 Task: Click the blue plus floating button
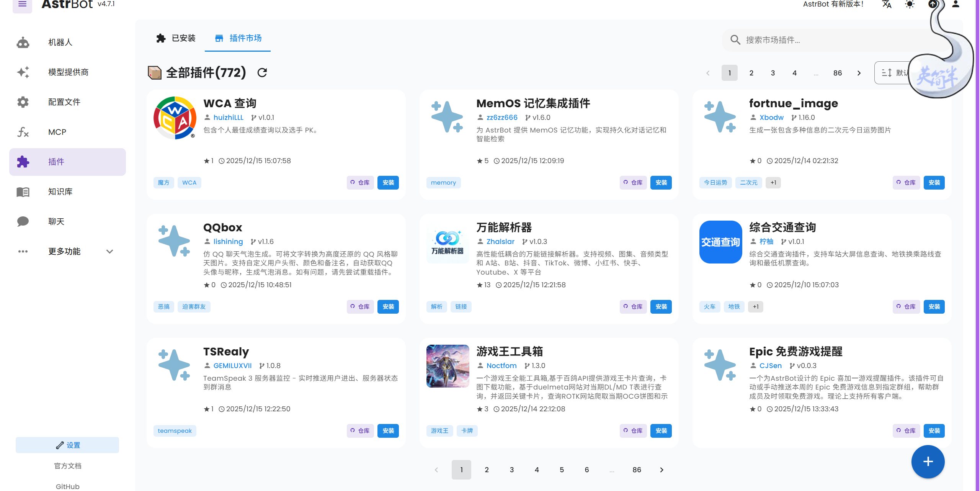(x=928, y=462)
